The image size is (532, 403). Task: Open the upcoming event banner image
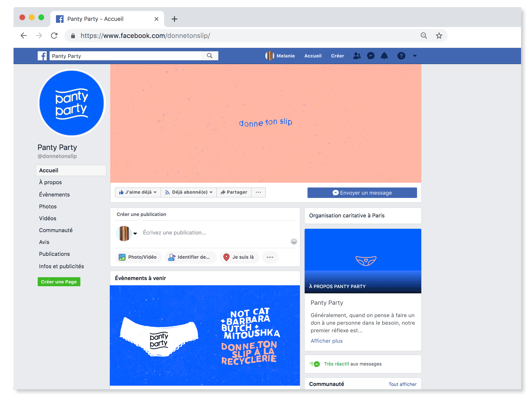[205, 335]
